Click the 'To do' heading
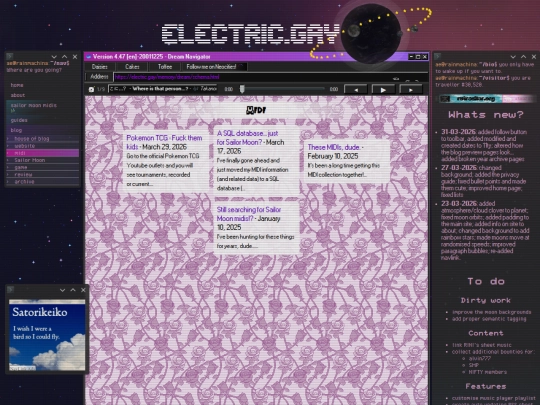The image size is (540, 405). (x=486, y=281)
